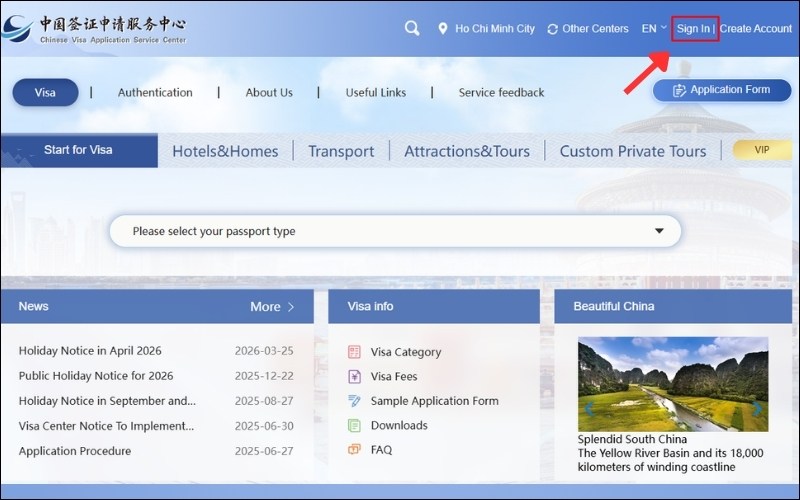This screenshot has width=800, height=500.
Task: Click Sign In link
Action: [693, 29]
